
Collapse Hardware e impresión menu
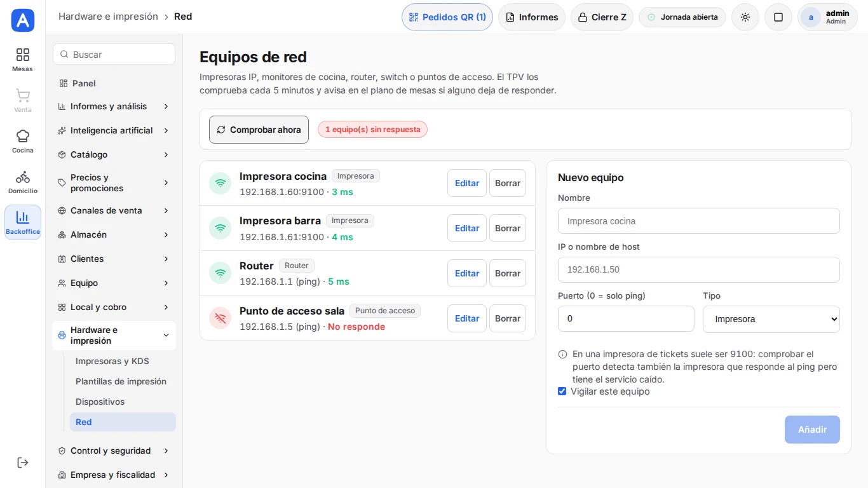click(x=114, y=335)
